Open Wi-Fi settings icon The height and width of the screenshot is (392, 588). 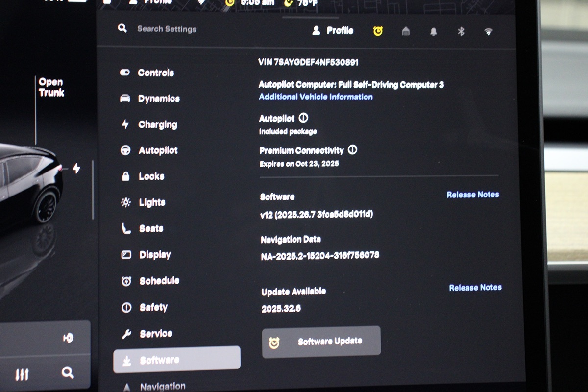pos(488,32)
